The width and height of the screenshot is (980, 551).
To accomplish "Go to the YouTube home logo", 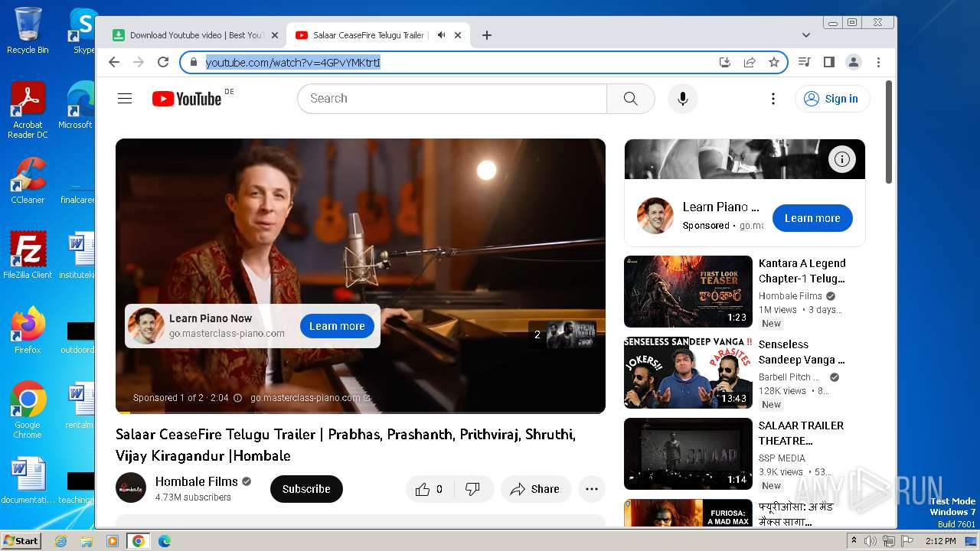I will click(187, 99).
